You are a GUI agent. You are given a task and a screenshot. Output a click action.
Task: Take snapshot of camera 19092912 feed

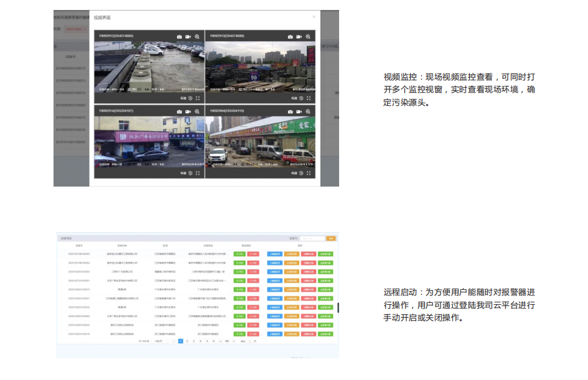click(x=179, y=37)
